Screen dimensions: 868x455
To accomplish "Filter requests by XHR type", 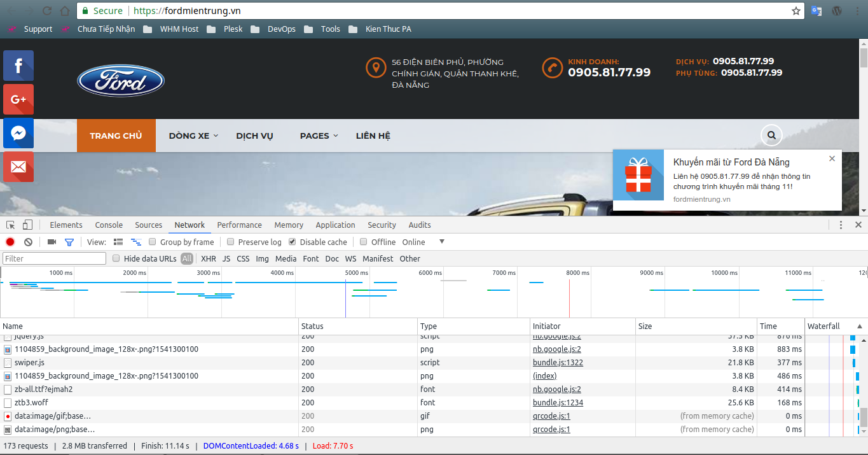I will 209,258.
